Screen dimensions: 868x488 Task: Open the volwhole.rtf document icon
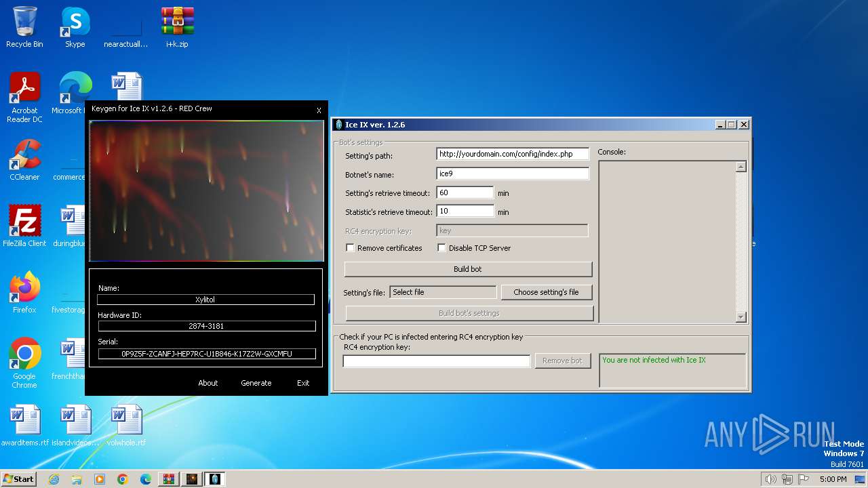[x=126, y=426]
